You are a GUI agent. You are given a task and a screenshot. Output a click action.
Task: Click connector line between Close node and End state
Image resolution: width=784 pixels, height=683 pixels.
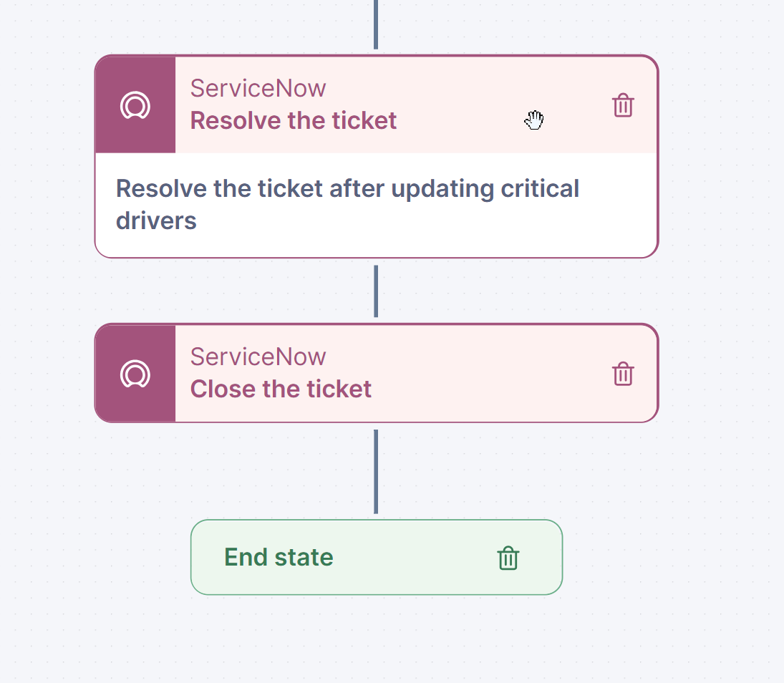pyautogui.click(x=376, y=471)
